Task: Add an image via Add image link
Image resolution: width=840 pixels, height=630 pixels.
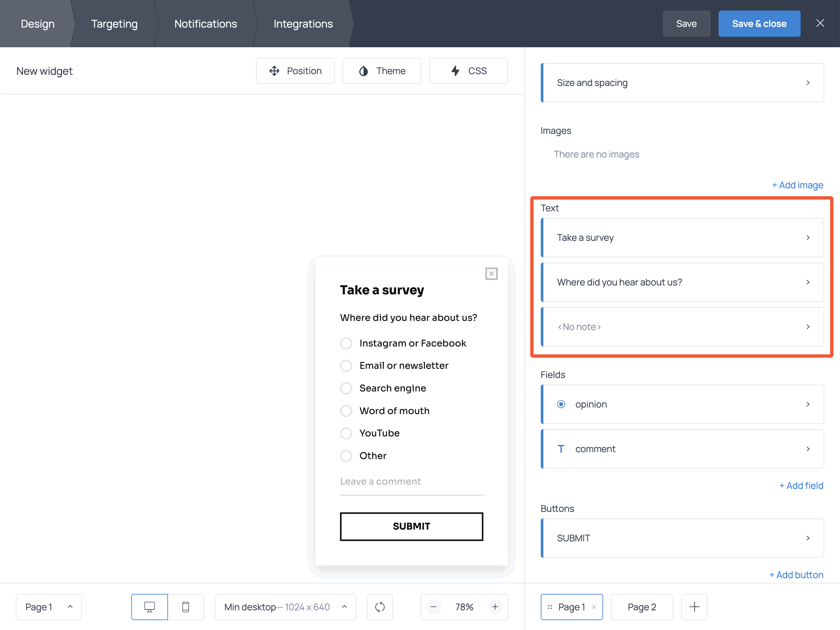Action: pyautogui.click(x=797, y=185)
